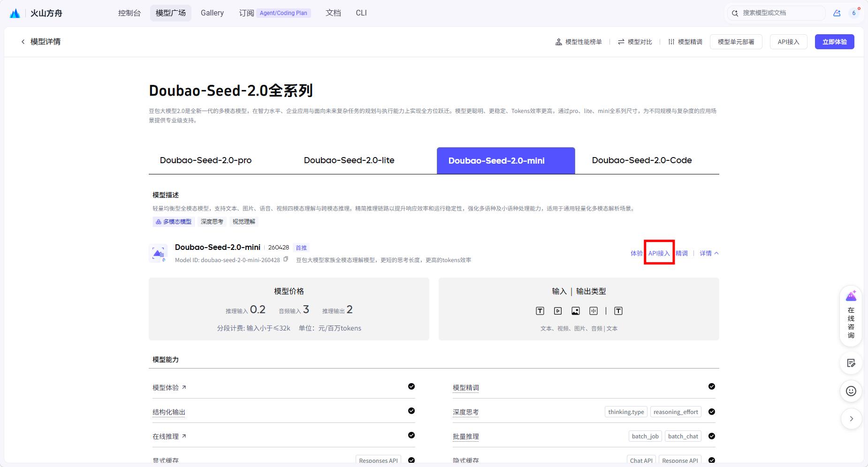Collapse the 详情 expander
Image resolution: width=868 pixels, height=467 pixels.
coord(709,253)
